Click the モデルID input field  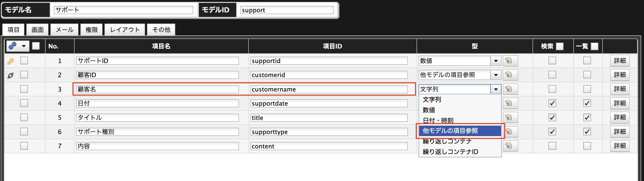click(x=287, y=10)
